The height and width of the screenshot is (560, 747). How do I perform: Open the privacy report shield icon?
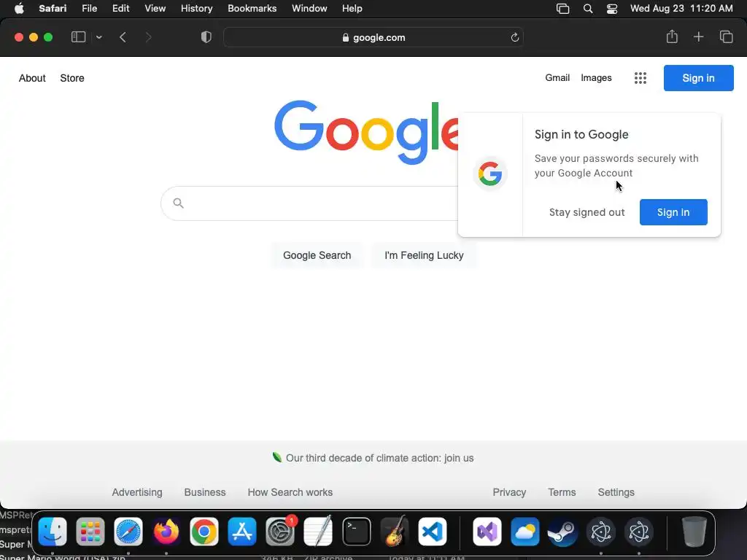coord(206,37)
